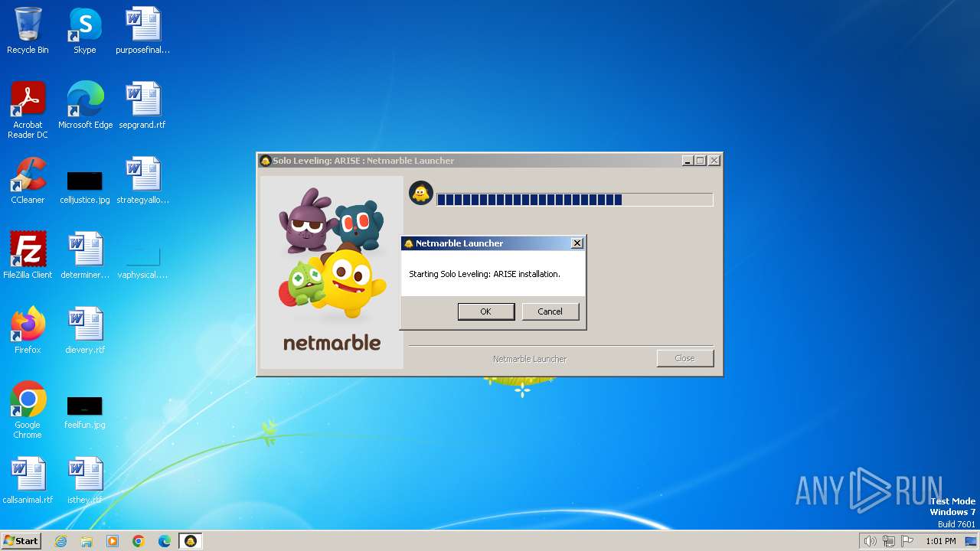
Task: Select the Skype desktop shortcut
Action: click(84, 31)
